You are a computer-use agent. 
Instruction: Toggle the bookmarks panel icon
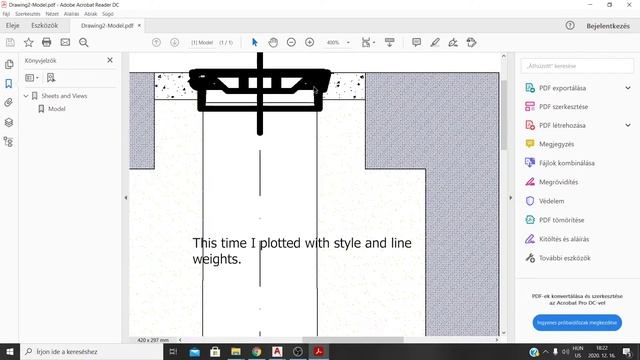pos(9,83)
